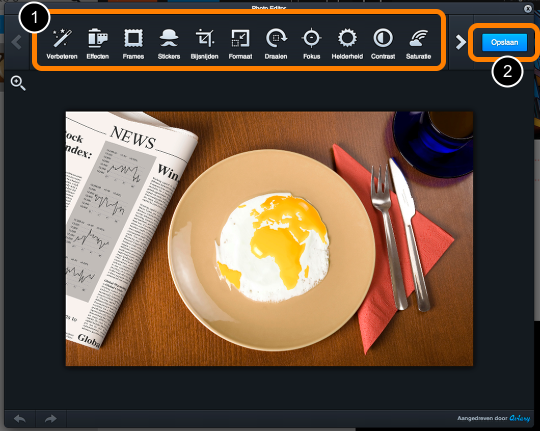Redo the last edit

pos(51,419)
